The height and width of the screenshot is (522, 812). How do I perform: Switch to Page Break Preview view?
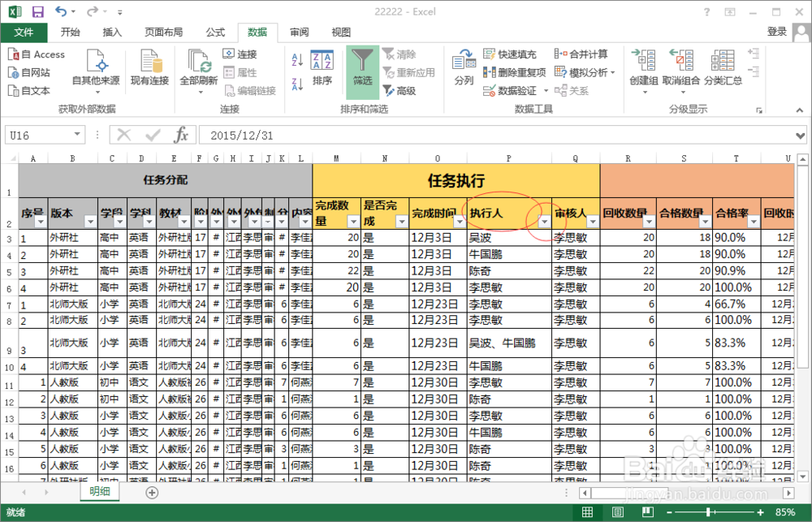[x=647, y=511]
